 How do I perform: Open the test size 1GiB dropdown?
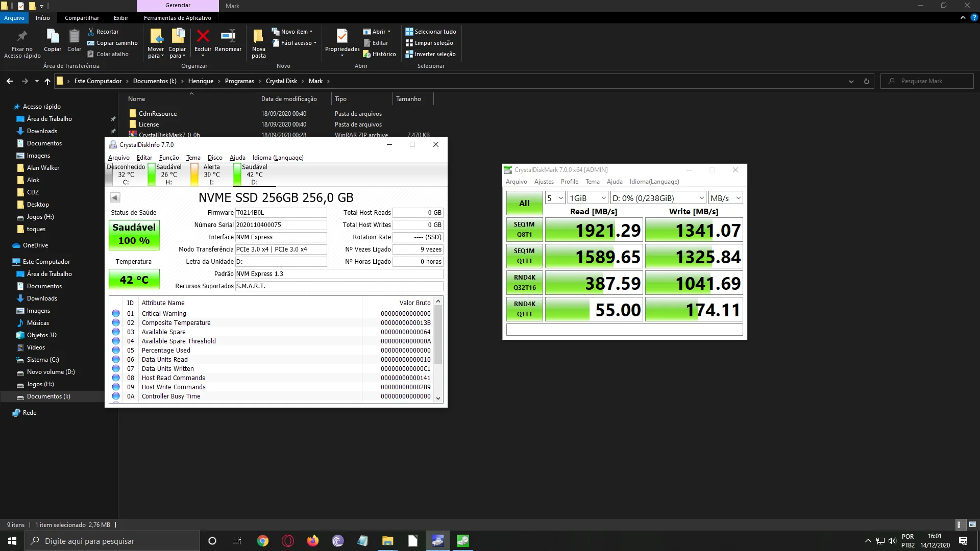click(x=587, y=198)
